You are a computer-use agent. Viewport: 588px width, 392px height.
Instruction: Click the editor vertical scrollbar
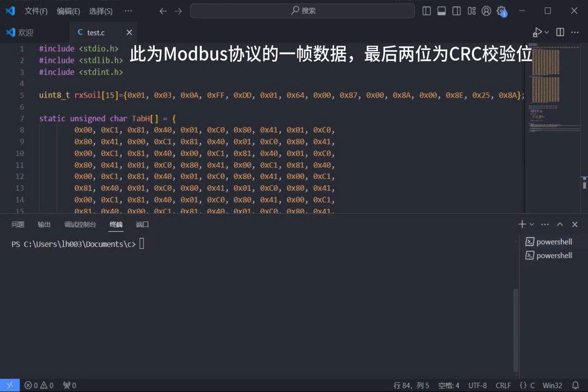point(584,185)
